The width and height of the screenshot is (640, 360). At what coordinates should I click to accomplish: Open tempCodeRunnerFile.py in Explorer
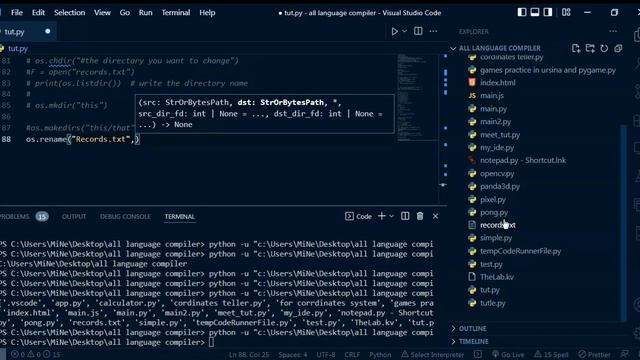[x=520, y=251]
